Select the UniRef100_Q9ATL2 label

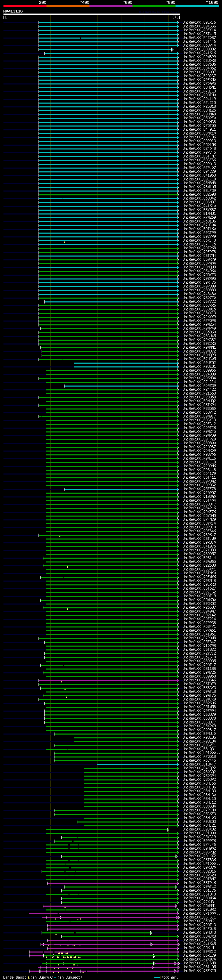click(199, 887)
